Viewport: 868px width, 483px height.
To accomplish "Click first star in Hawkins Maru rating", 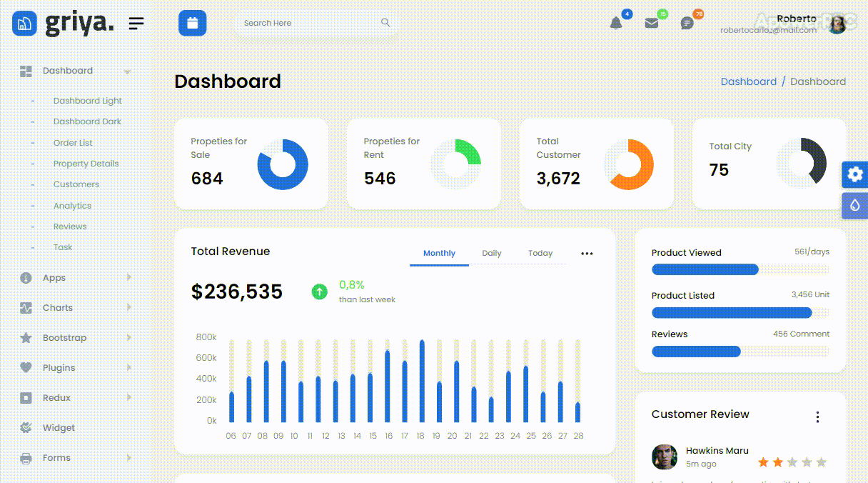I will click(763, 462).
